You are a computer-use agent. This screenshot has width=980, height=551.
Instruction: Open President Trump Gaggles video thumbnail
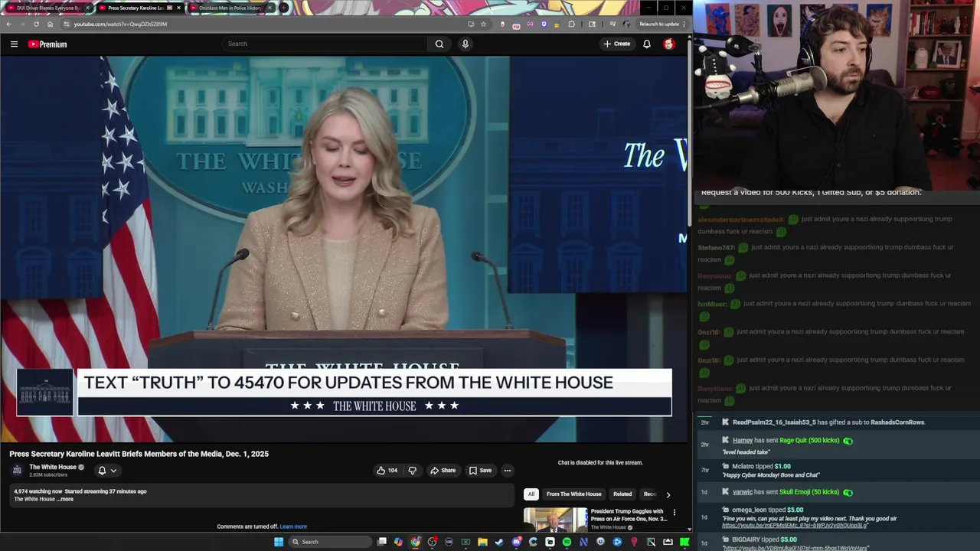point(555,520)
